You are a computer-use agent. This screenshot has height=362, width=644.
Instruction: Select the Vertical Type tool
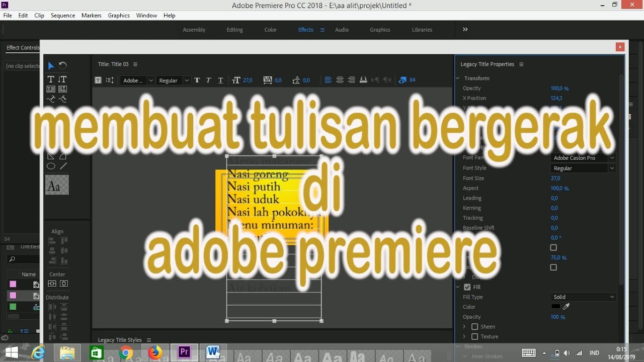[62, 79]
